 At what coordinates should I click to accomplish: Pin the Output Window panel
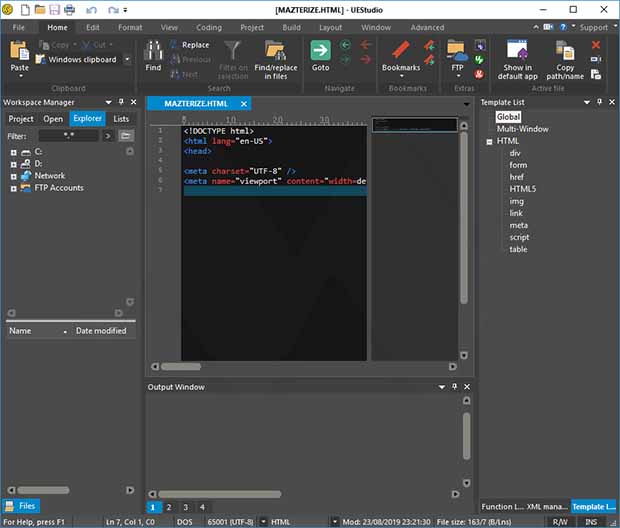[x=455, y=386]
